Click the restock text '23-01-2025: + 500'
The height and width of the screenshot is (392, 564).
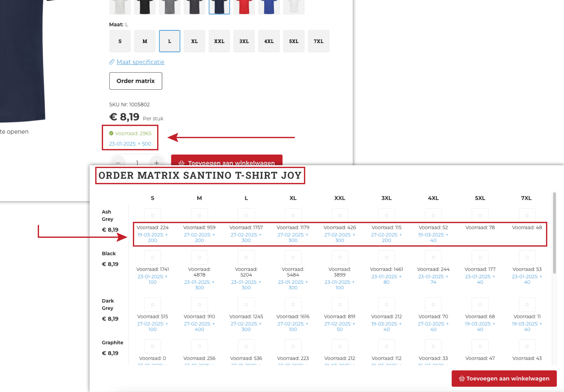click(x=130, y=144)
